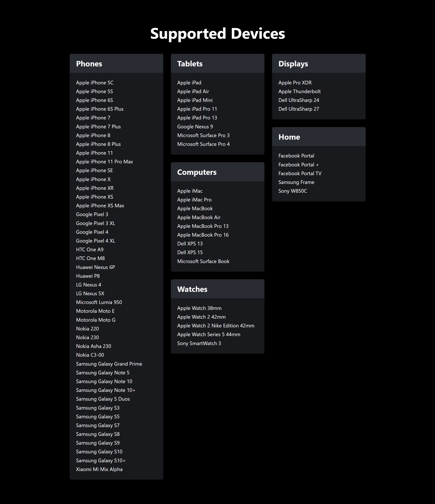Choose Dell UltraSharp 27

click(299, 109)
